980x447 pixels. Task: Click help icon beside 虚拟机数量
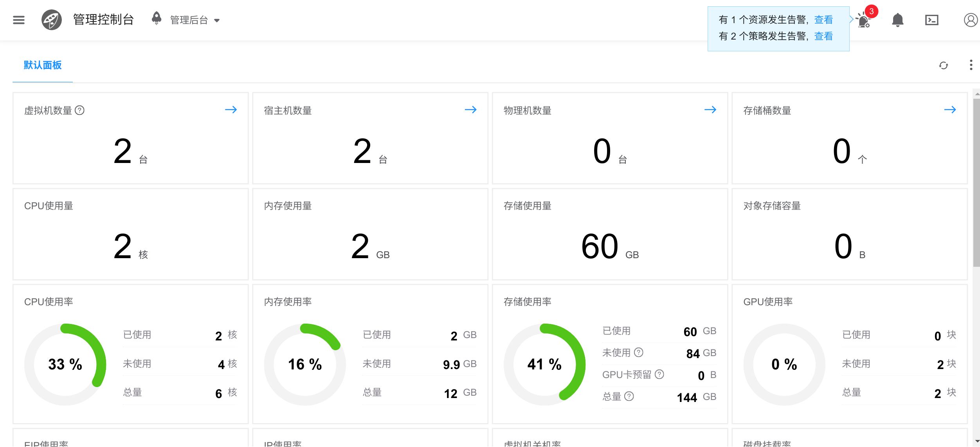pos(80,110)
